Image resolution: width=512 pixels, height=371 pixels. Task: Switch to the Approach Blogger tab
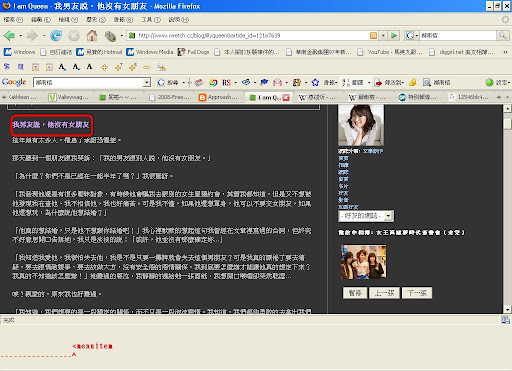point(219,97)
